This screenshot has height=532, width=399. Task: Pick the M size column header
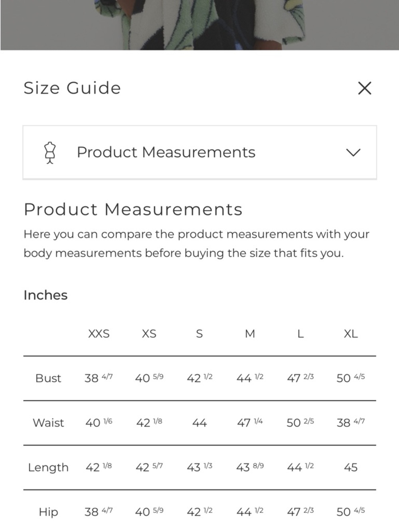tap(250, 334)
